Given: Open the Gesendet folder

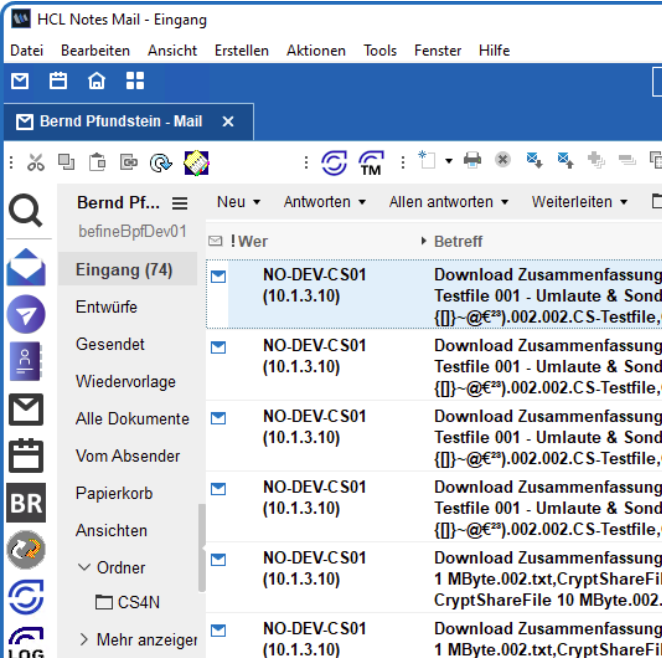Looking at the screenshot, I should [x=110, y=344].
